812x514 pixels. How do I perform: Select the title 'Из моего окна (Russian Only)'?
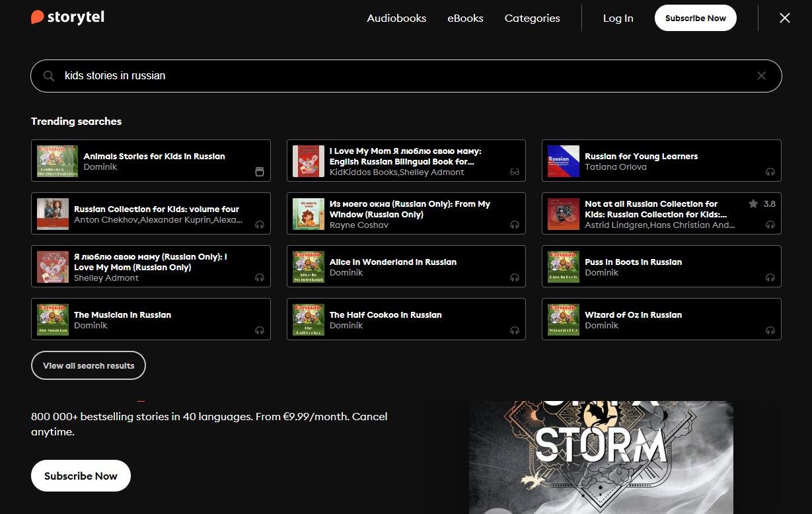(410, 209)
